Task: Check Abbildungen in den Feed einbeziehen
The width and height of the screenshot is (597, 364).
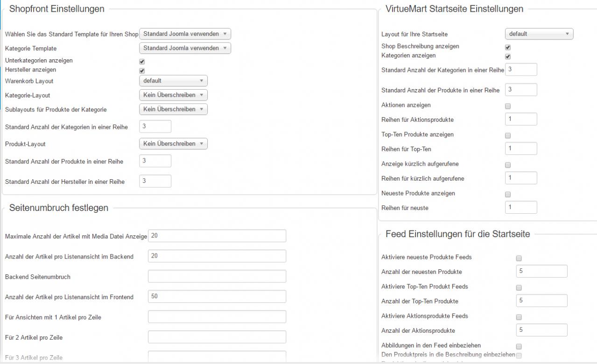Action: click(x=519, y=346)
